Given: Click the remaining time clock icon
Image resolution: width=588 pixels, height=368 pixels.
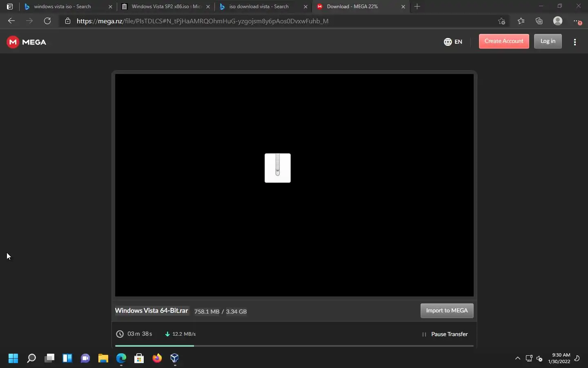Looking at the screenshot, I should pos(120,334).
